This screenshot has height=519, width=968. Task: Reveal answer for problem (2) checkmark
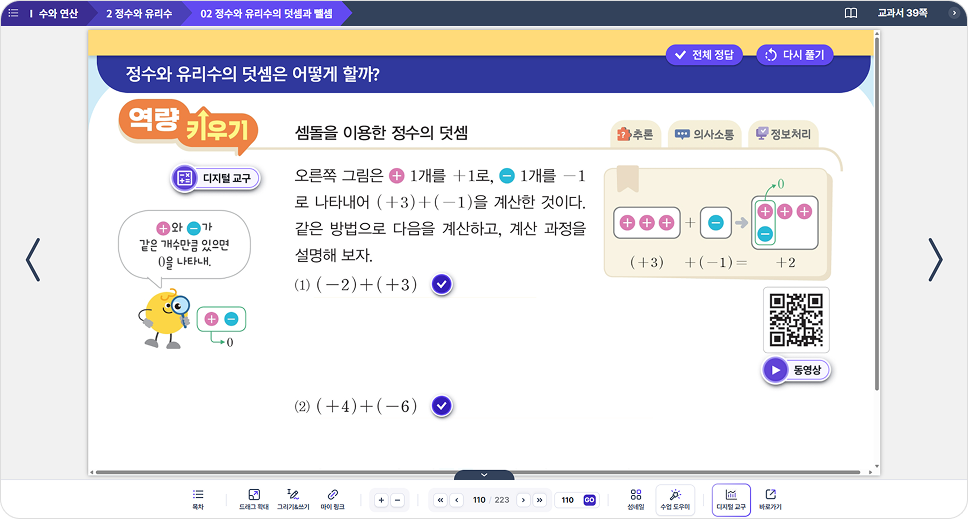tap(442, 406)
